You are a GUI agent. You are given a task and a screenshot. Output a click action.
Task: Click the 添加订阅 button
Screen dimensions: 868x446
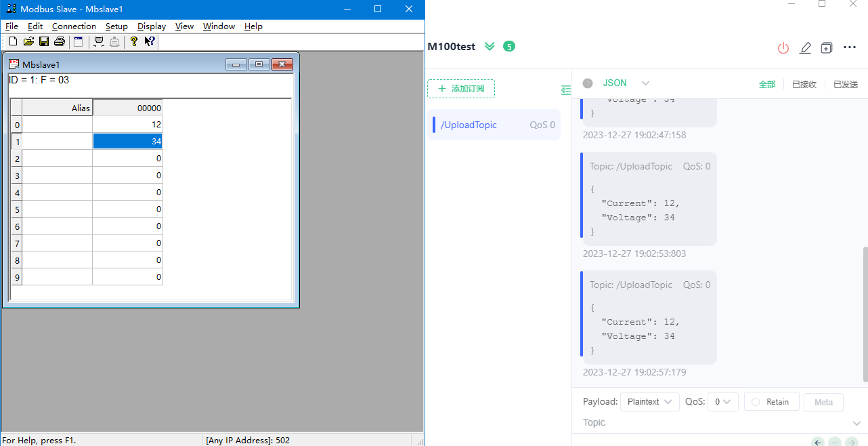[x=461, y=89]
